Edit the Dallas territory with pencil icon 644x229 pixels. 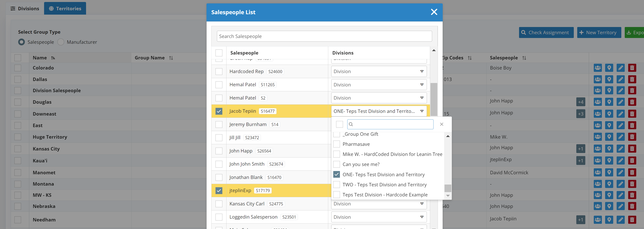620,80
